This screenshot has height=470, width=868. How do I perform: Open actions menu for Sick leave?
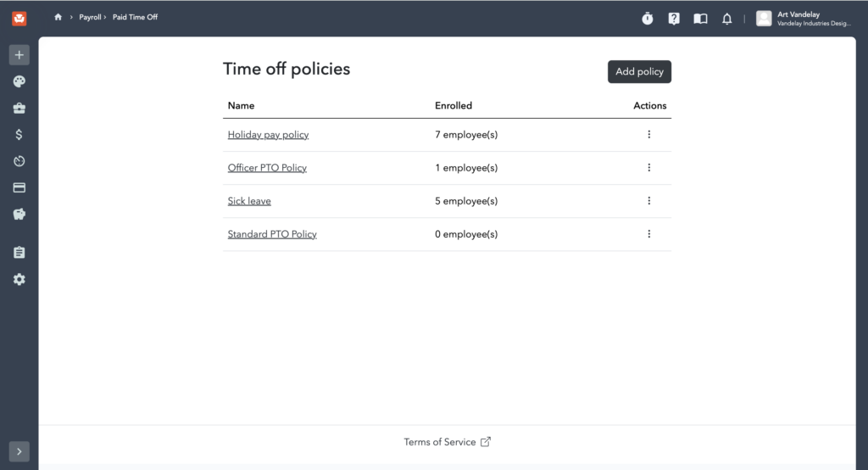[x=649, y=201]
